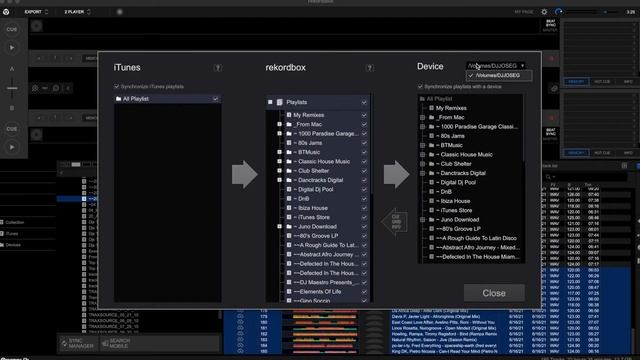Expand ~ Danctracks Digital in rekordbox column

pos(280,180)
